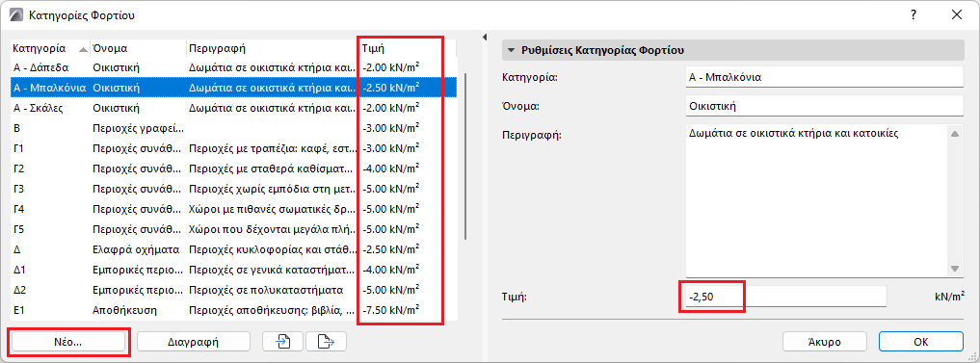
Task: Sort by the Τιμή column header
Action: tap(408, 48)
